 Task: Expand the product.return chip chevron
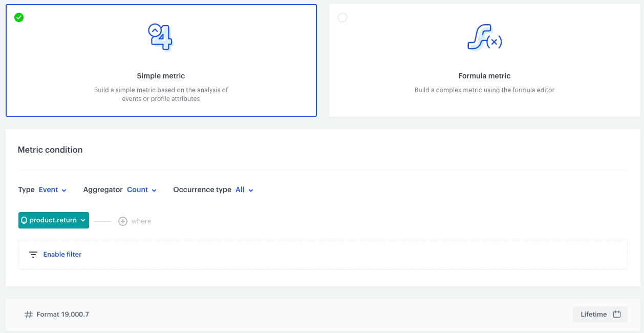point(83,220)
